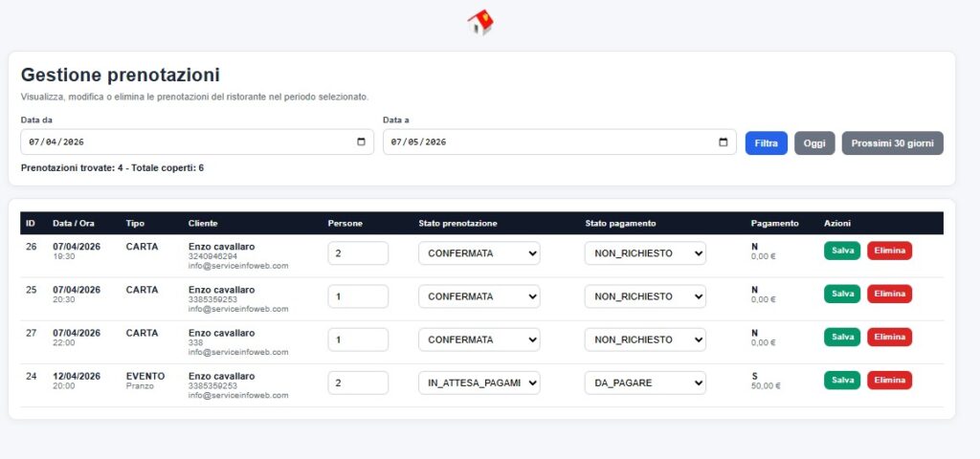This screenshot has height=459, width=980.
Task: Click Persone field for reservation 26
Action: tap(358, 253)
